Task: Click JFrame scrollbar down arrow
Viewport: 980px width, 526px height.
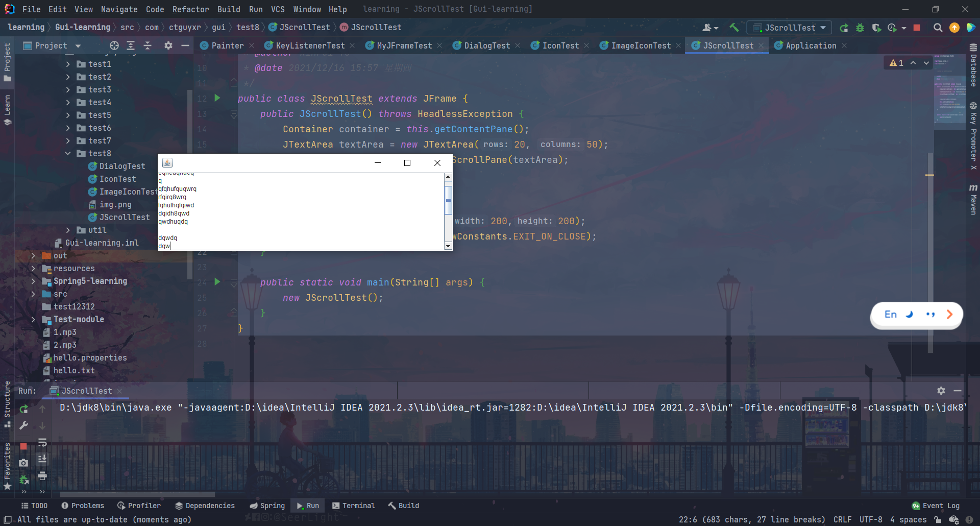Action: pyautogui.click(x=448, y=246)
